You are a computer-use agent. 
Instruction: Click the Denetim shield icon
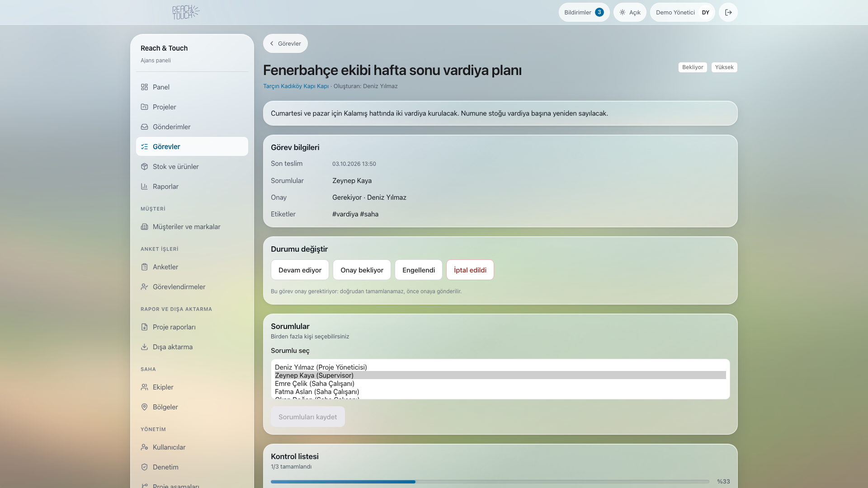(144, 467)
